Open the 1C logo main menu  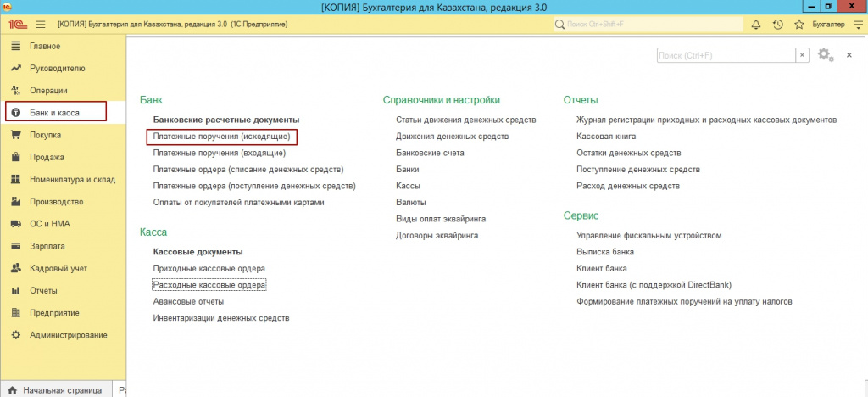pos(16,25)
